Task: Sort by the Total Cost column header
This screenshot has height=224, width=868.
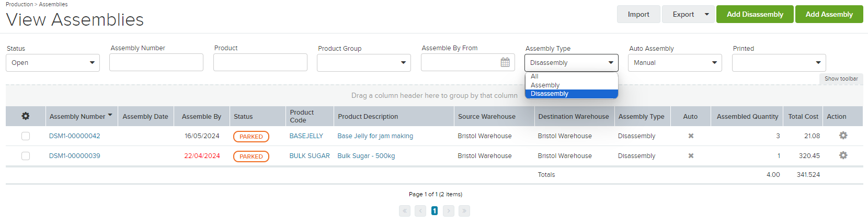Action: coord(803,117)
